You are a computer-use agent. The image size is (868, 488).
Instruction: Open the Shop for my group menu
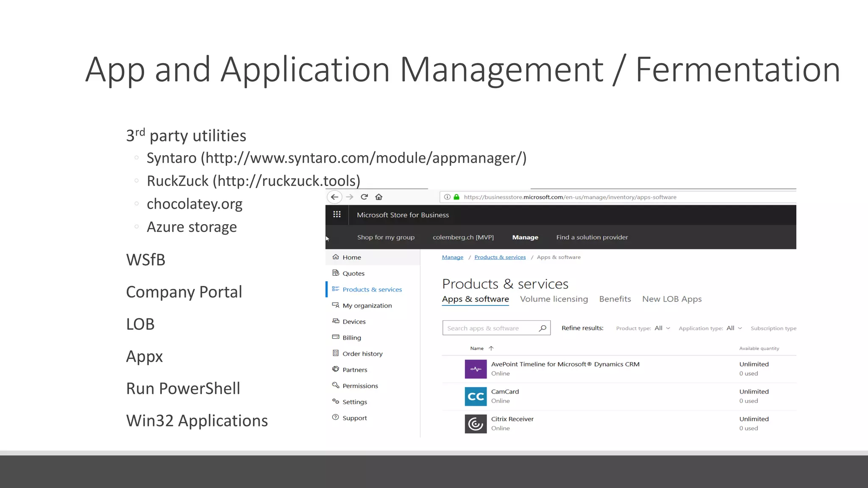click(x=386, y=237)
